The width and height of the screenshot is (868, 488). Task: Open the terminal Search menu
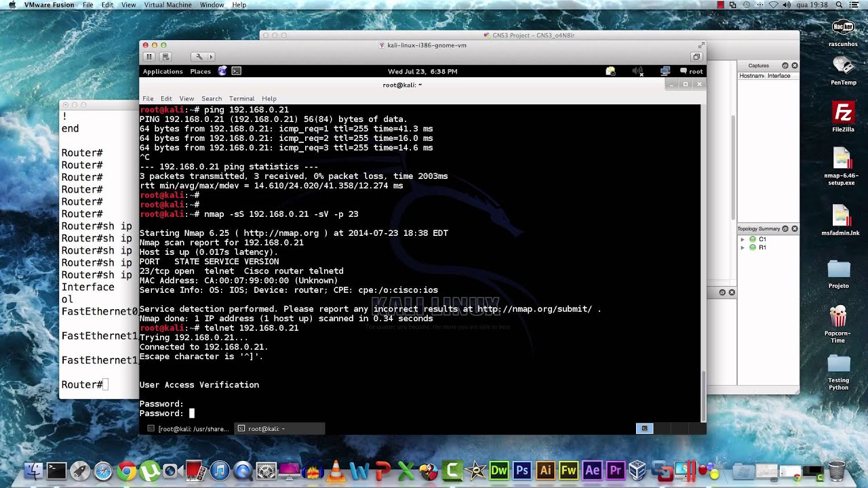click(212, 98)
